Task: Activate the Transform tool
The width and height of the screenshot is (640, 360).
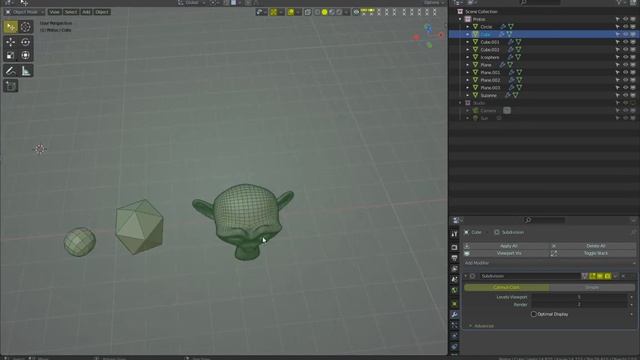Action: point(25,55)
